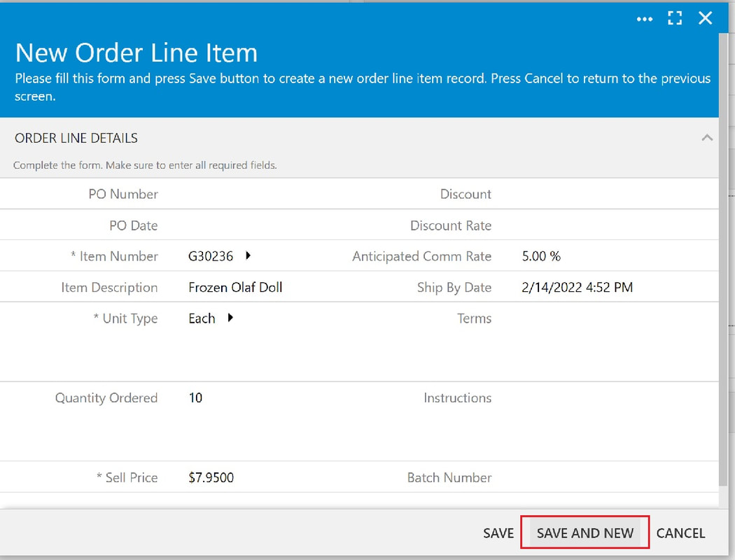Screen dimensions: 735x560
Task: Toggle fullscreen mode for the form
Action: tap(675, 18)
